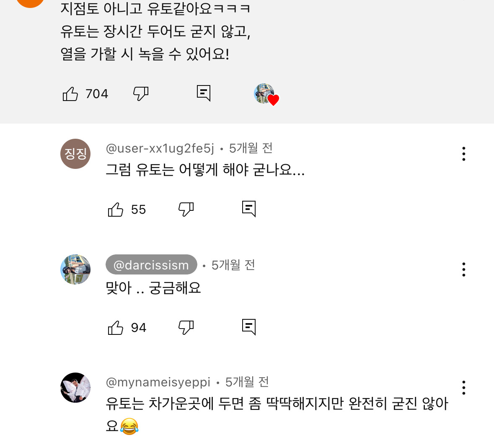The width and height of the screenshot is (494, 448).
Task: Open the @user-xx1ug2fe5j profile link
Action: tap(160, 148)
